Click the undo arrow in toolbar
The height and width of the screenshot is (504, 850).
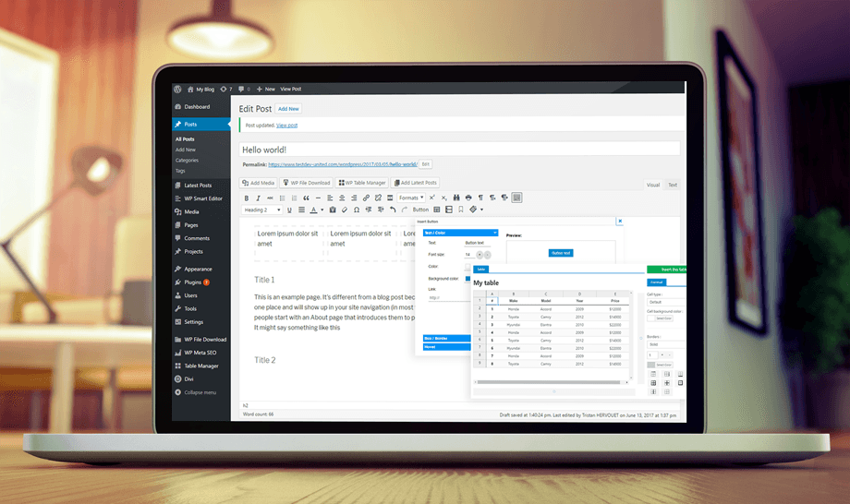tap(392, 210)
